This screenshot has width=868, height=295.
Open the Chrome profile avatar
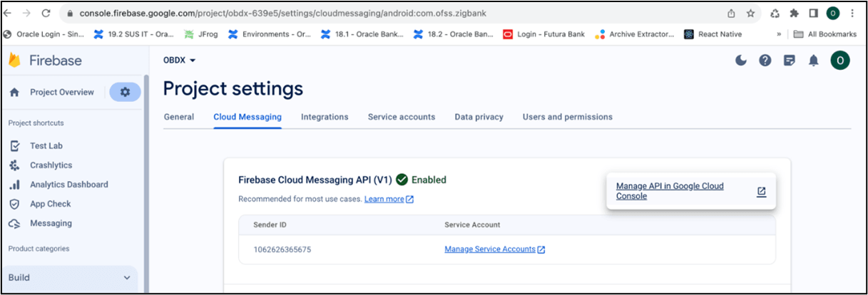click(832, 13)
